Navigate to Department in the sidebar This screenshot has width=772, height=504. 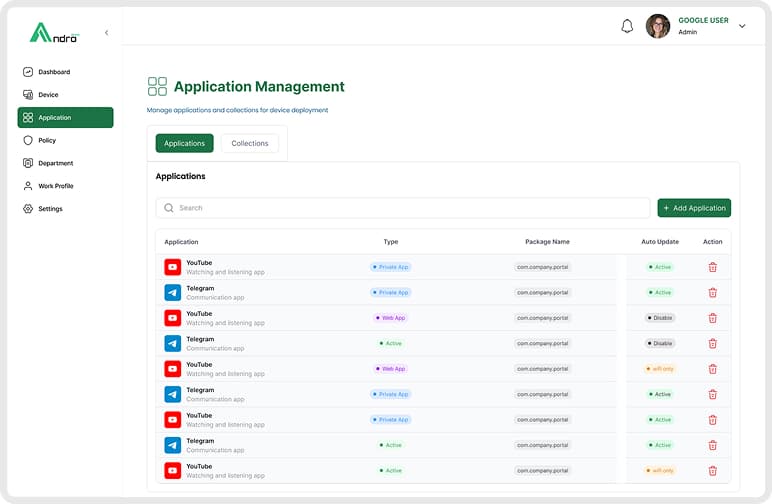55,163
